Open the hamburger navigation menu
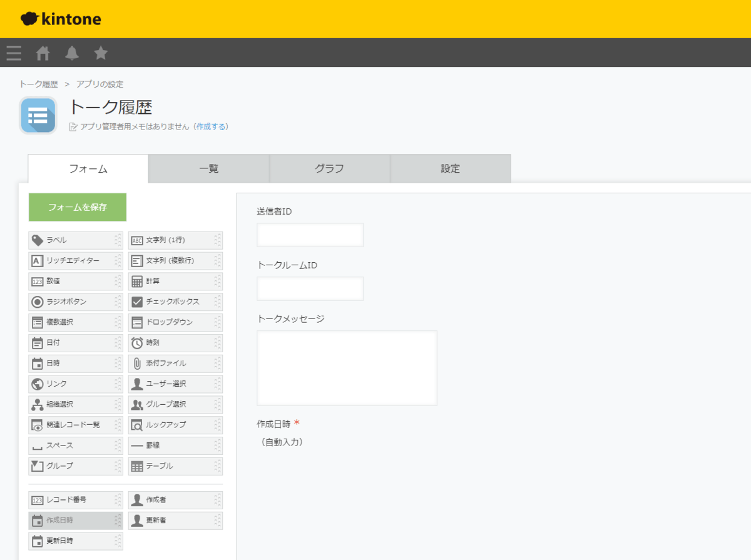Image resolution: width=751 pixels, height=560 pixels. tap(14, 53)
